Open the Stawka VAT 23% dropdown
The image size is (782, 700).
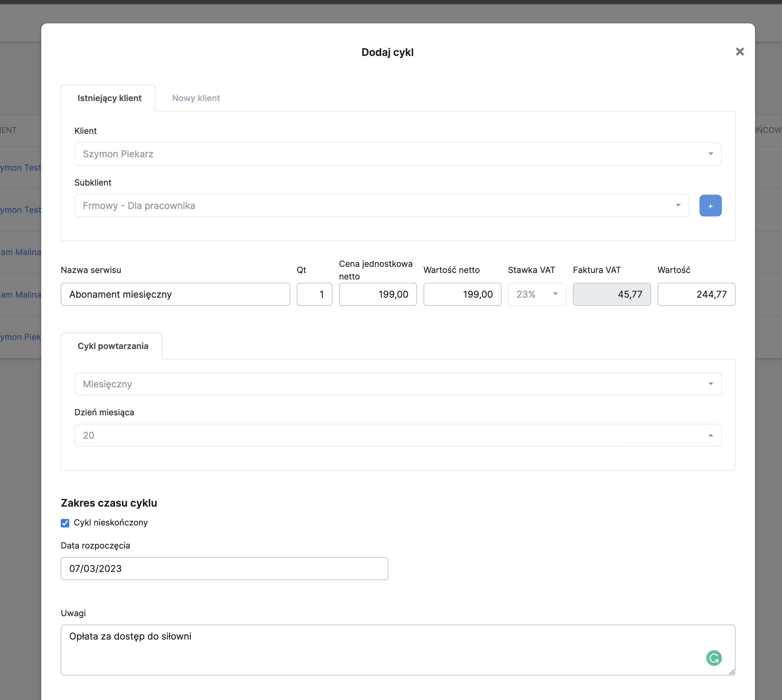pyautogui.click(x=537, y=294)
